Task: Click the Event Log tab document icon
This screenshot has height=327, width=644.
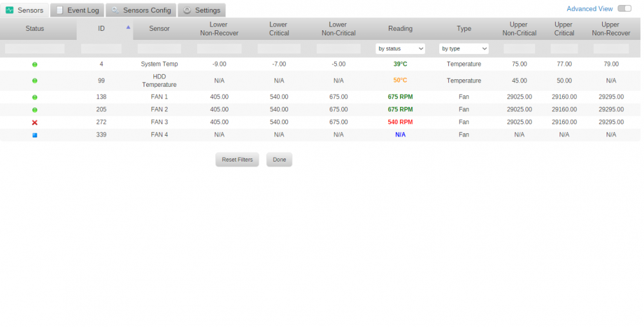Action: pos(59,10)
